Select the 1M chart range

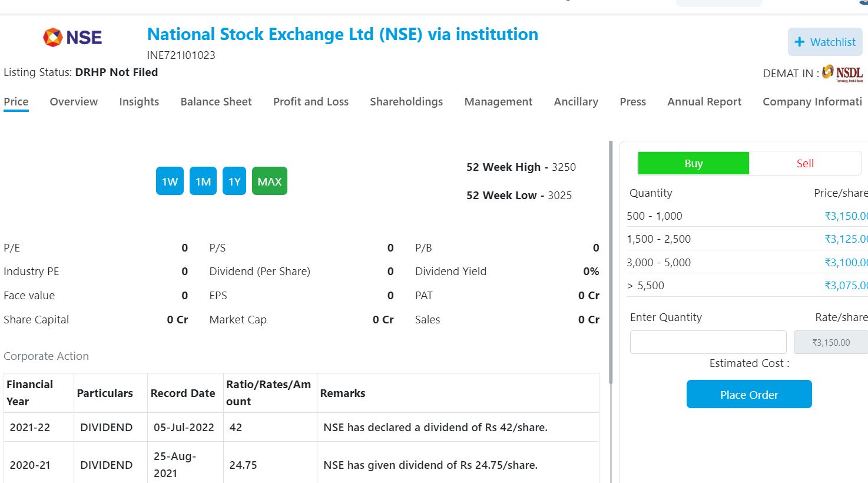pos(203,181)
